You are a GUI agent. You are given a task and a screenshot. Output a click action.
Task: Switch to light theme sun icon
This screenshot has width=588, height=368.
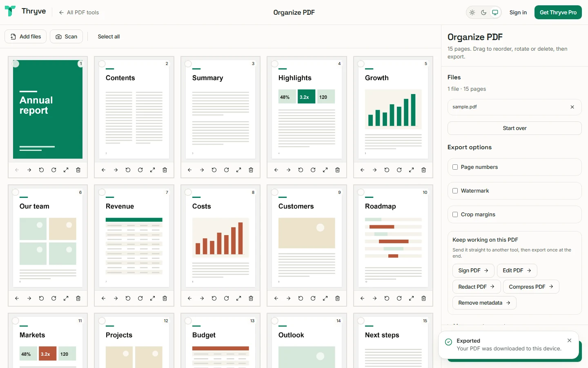point(472,13)
